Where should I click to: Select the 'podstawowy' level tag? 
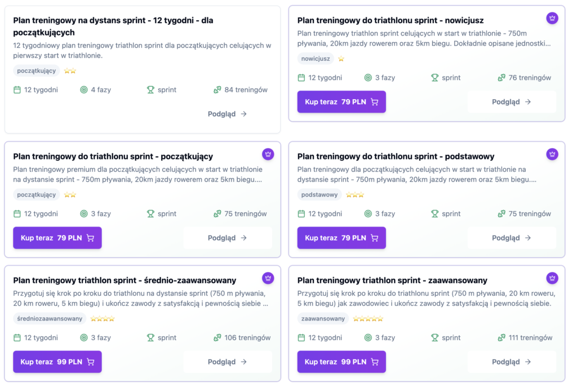[319, 195]
